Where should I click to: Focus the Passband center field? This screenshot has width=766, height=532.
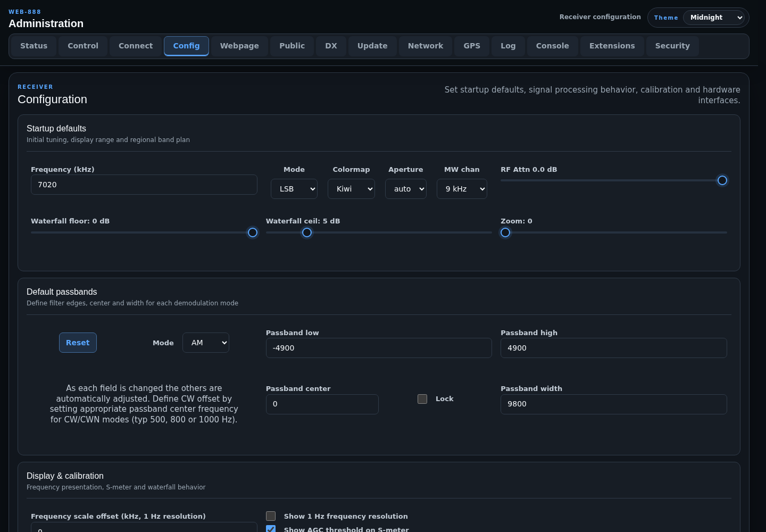(x=322, y=404)
